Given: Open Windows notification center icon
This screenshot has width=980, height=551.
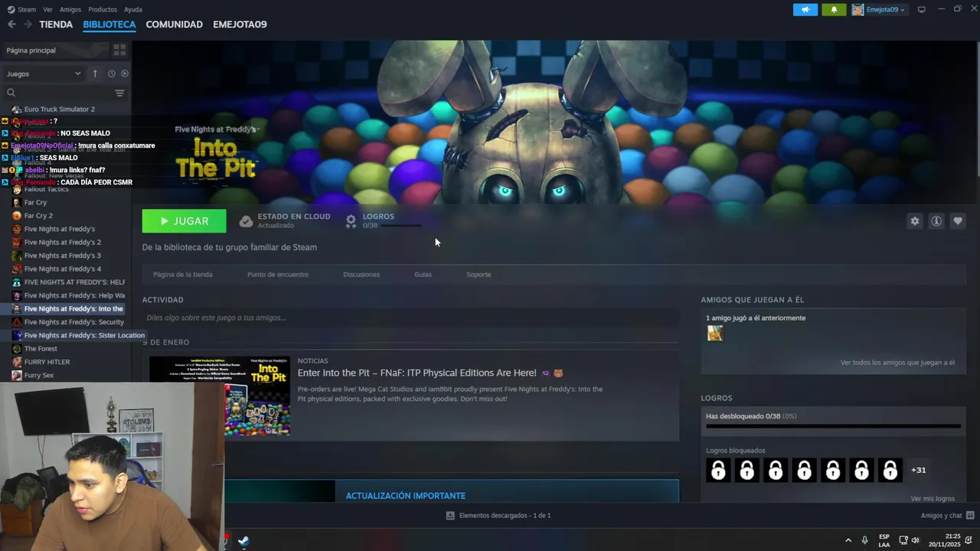Looking at the screenshot, I should 969,540.
